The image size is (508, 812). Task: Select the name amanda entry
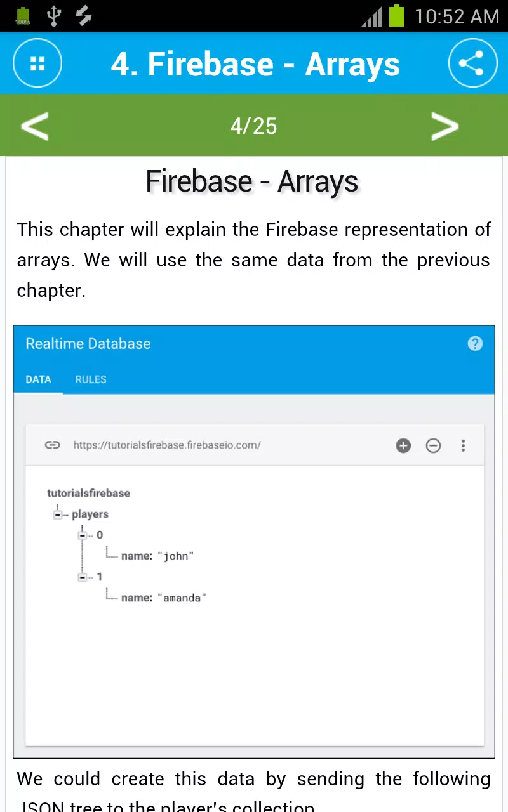click(164, 598)
